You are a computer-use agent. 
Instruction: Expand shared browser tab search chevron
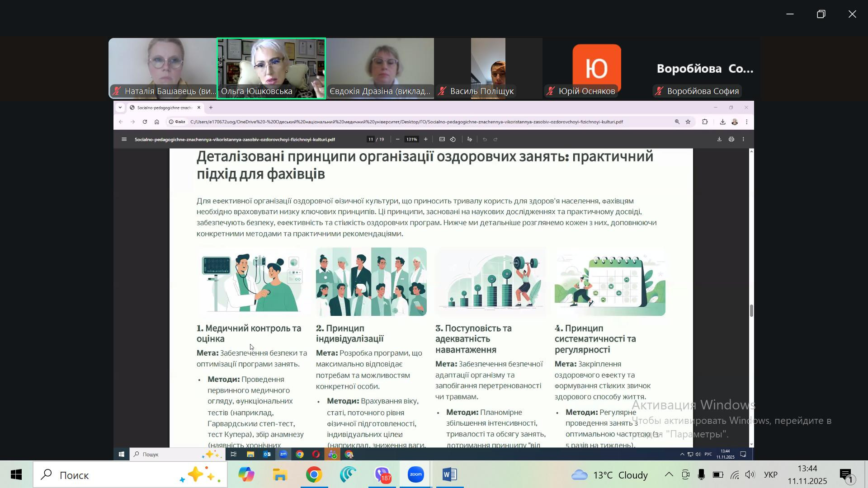click(120, 108)
